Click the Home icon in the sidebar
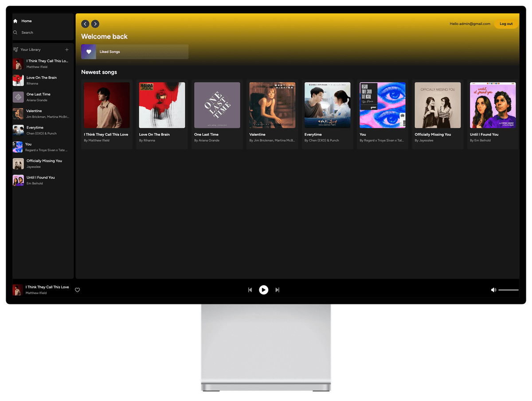Screen dimensions: 532x401 click(16, 21)
